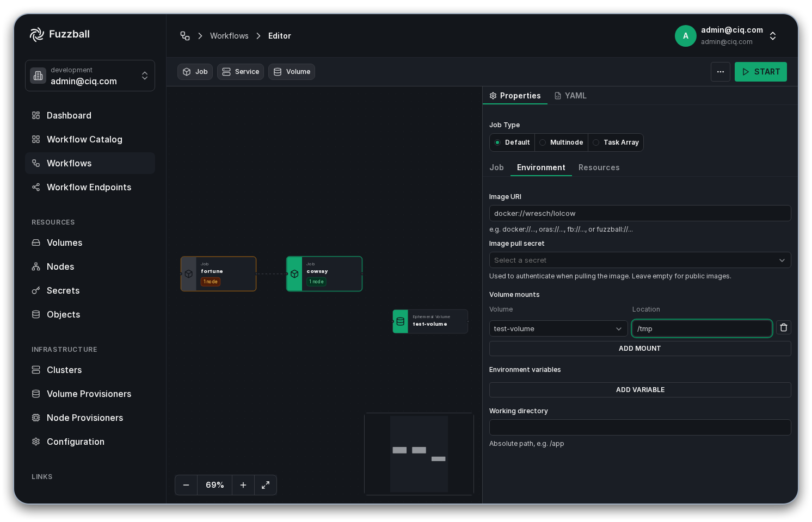Viewport: 812px width, 522px height.
Task: Select the test-volume ephemeral volume icon
Action: click(401, 321)
